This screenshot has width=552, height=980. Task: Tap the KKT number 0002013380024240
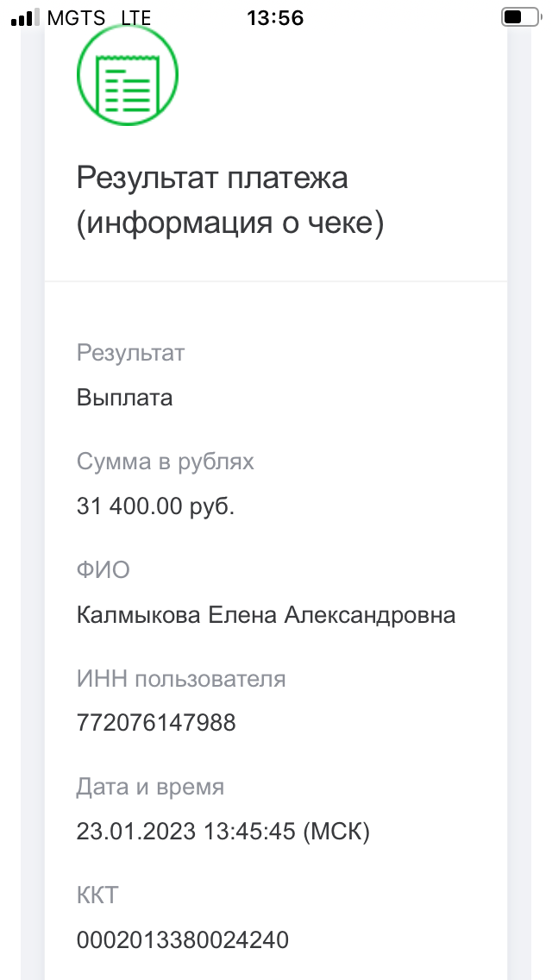pos(183,940)
